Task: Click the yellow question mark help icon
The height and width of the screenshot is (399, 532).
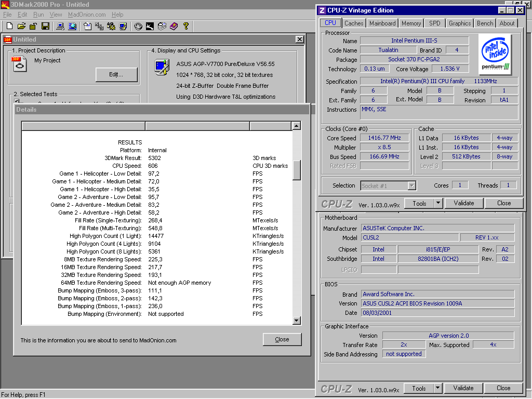Action: [185, 26]
